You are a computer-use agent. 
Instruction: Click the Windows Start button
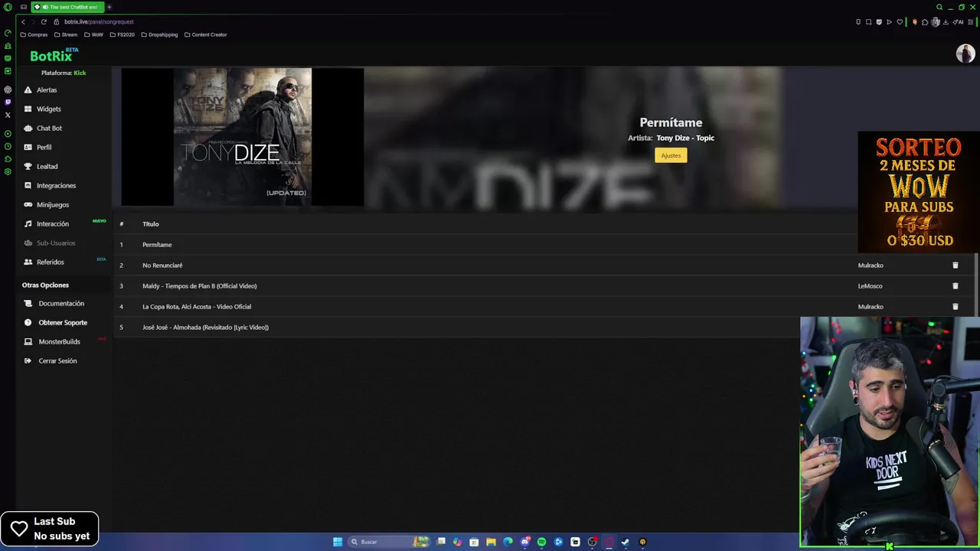tap(338, 542)
